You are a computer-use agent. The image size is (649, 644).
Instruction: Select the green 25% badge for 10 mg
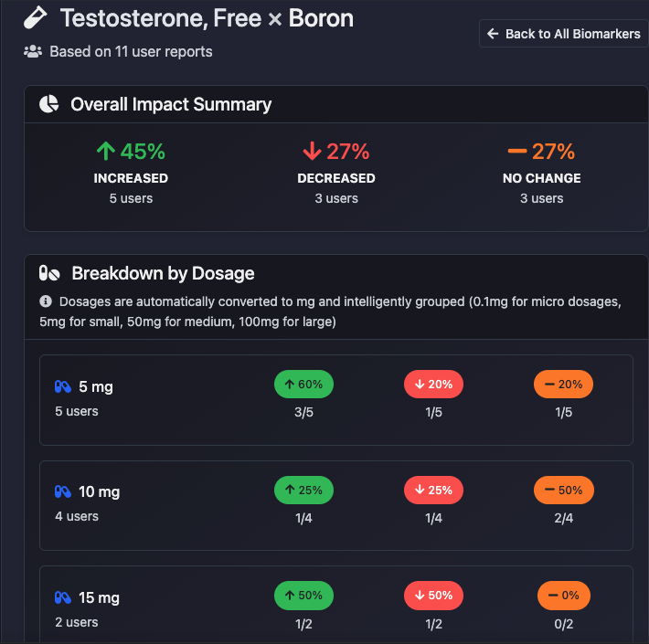303,491
